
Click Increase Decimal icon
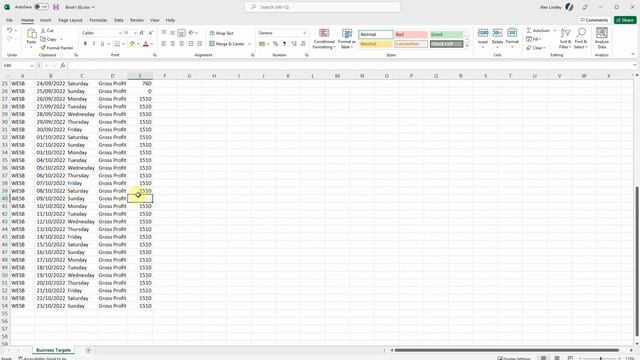pyautogui.click(x=294, y=44)
